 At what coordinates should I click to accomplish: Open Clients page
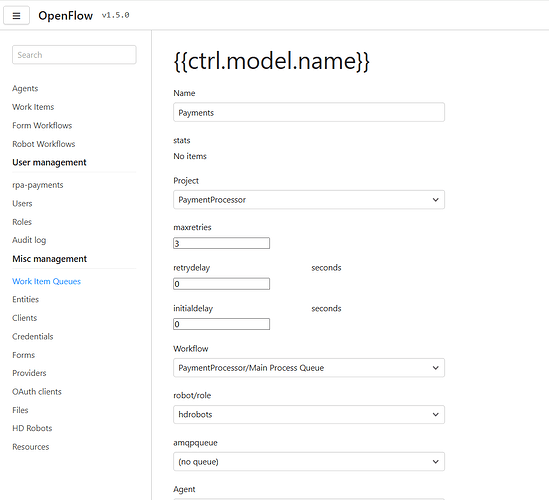(x=25, y=318)
